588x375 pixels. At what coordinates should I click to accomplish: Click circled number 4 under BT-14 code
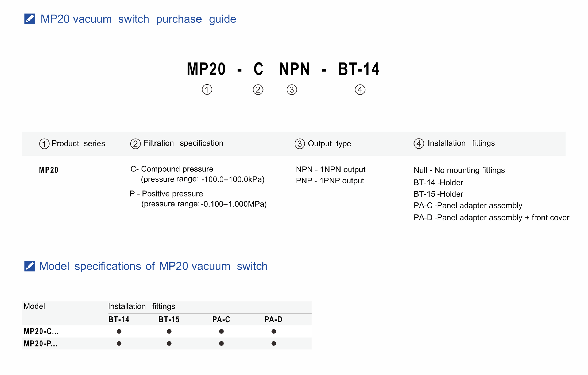click(360, 89)
